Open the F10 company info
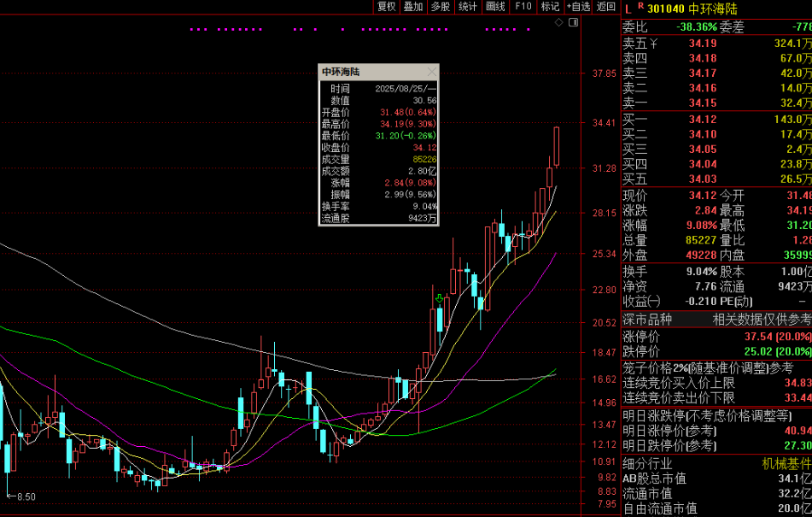The image size is (812, 517). point(523,7)
